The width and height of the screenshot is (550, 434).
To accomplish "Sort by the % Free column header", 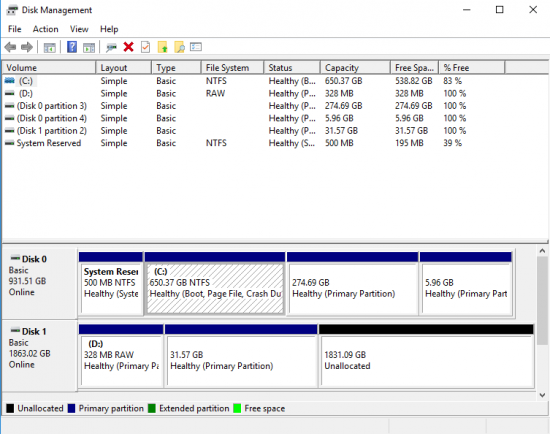I will coord(472,67).
